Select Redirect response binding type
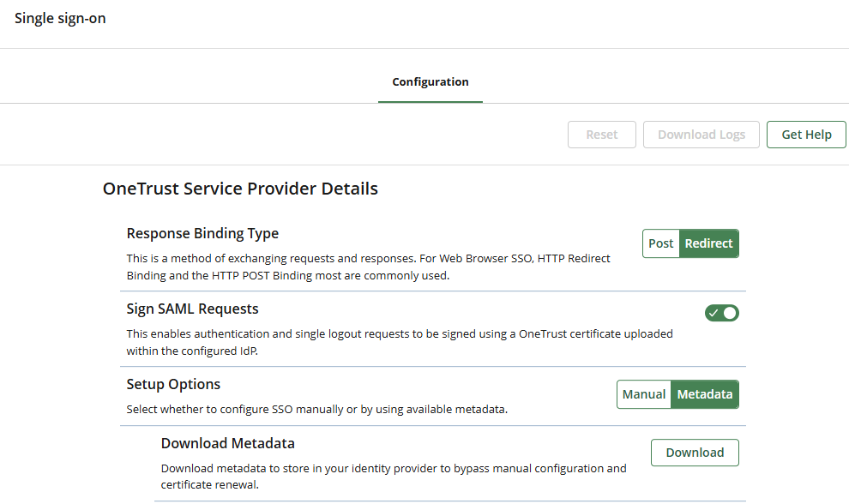Screen dimensions: 849x504 [x=708, y=243]
